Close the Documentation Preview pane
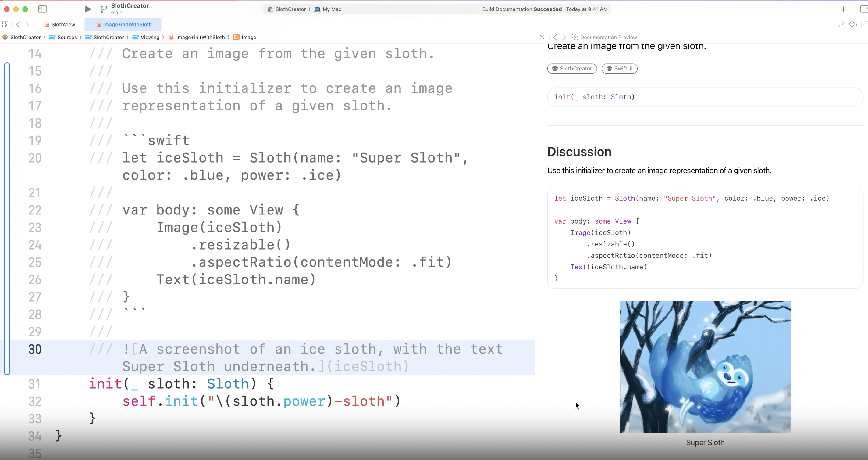The image size is (868, 460). tap(542, 37)
